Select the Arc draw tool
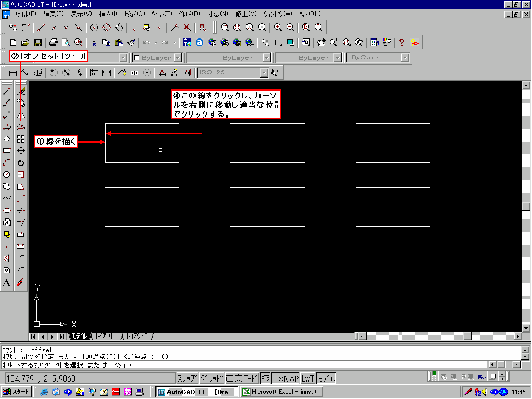Image resolution: width=532 pixels, height=399 pixels. coord(6,162)
